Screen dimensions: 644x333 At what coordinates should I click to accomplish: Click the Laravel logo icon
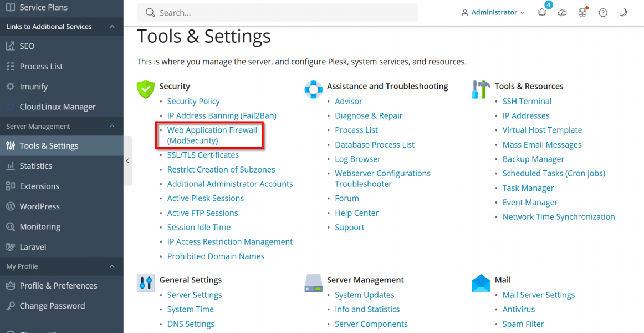(11, 247)
